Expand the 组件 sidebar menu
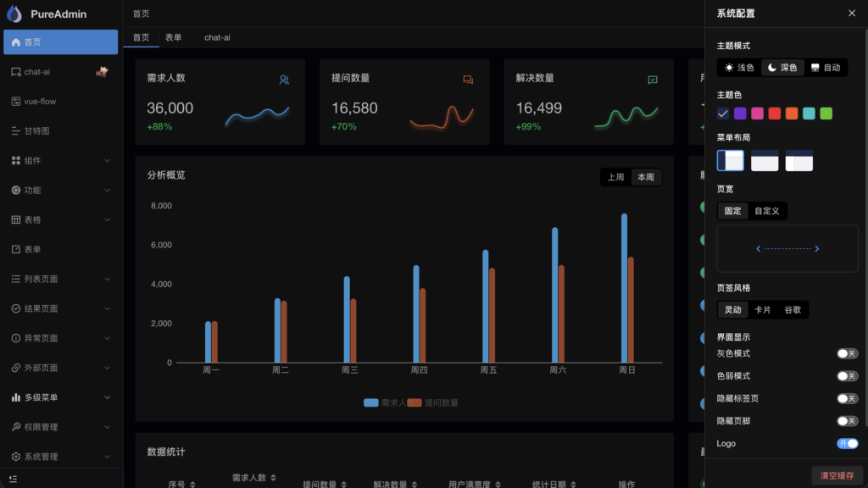The image size is (868, 488). pos(107,161)
